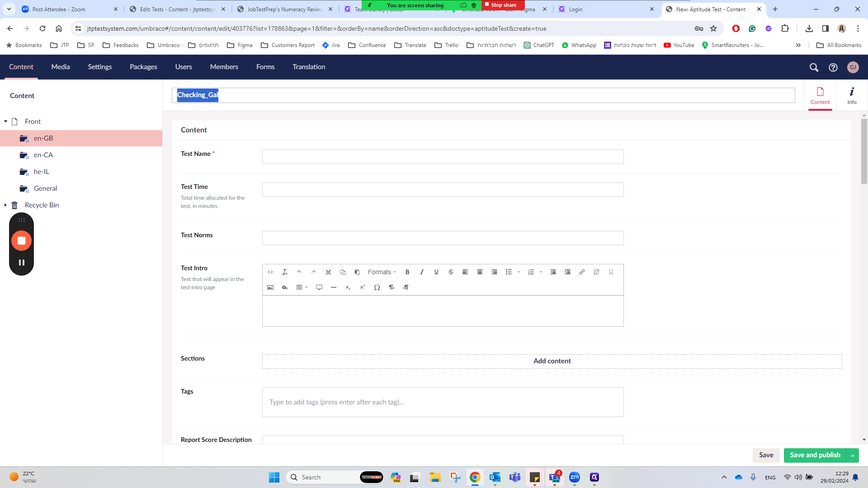Insert special character with Omega icon
The image size is (868, 488).
coord(377,287)
